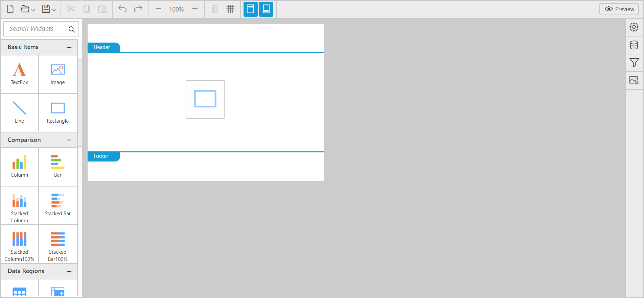Select the Bar chart widget
The width and height of the screenshot is (644, 298).
tap(58, 167)
